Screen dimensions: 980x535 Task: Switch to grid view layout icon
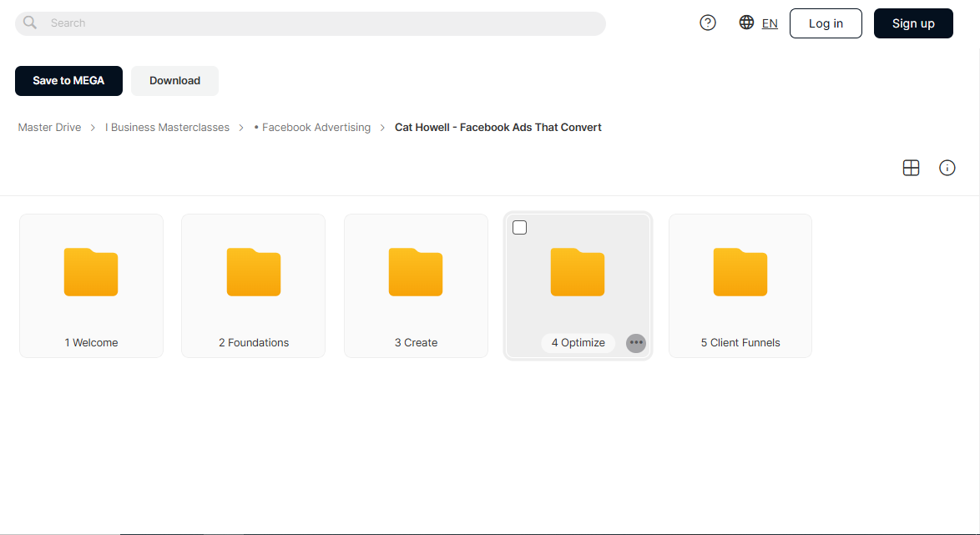click(x=912, y=168)
